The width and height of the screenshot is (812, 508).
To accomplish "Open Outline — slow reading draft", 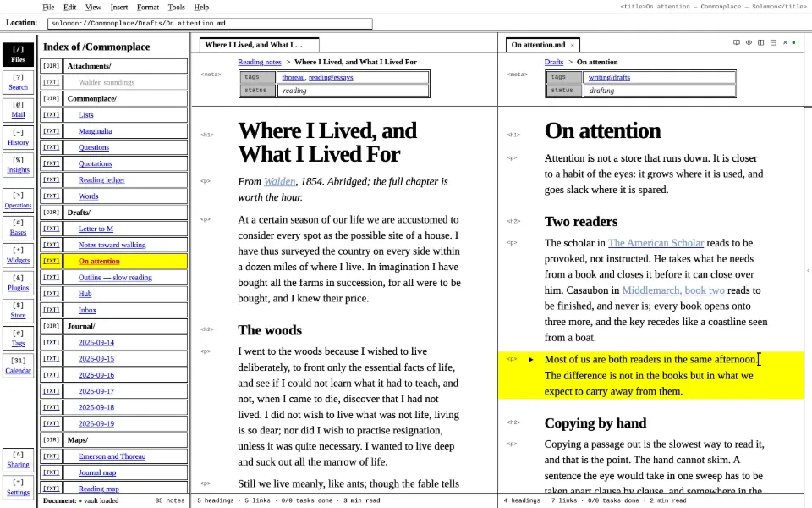I will (115, 278).
